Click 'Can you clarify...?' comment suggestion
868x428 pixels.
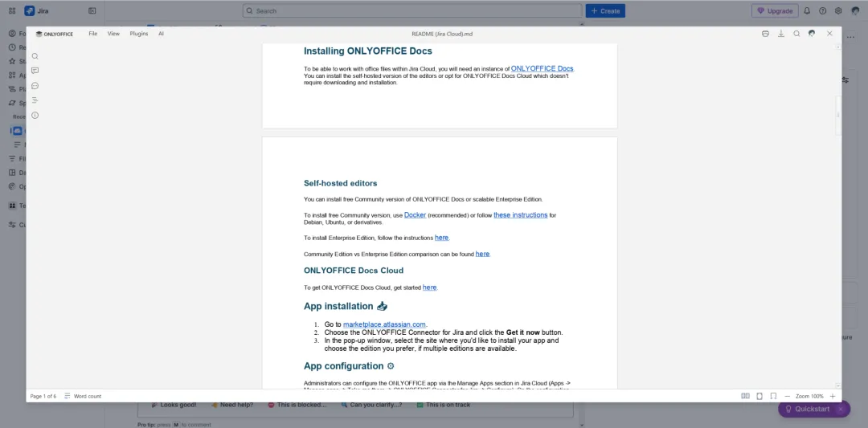click(371, 405)
